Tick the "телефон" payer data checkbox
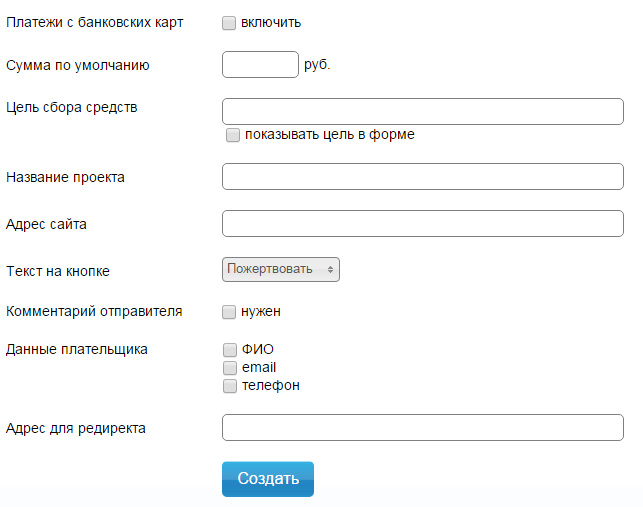Image resolution: width=643 pixels, height=507 pixels. pyautogui.click(x=230, y=386)
